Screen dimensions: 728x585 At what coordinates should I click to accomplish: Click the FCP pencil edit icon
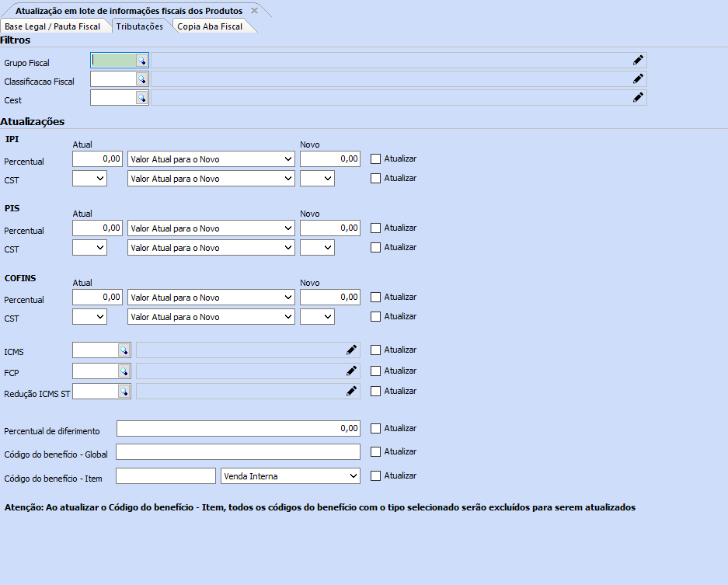click(x=351, y=371)
